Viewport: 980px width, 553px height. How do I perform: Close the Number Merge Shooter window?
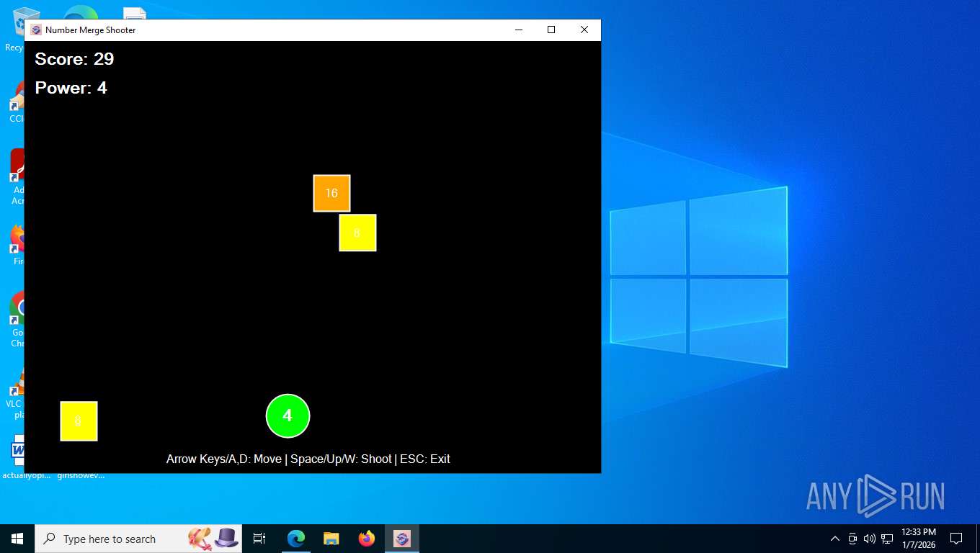(584, 30)
